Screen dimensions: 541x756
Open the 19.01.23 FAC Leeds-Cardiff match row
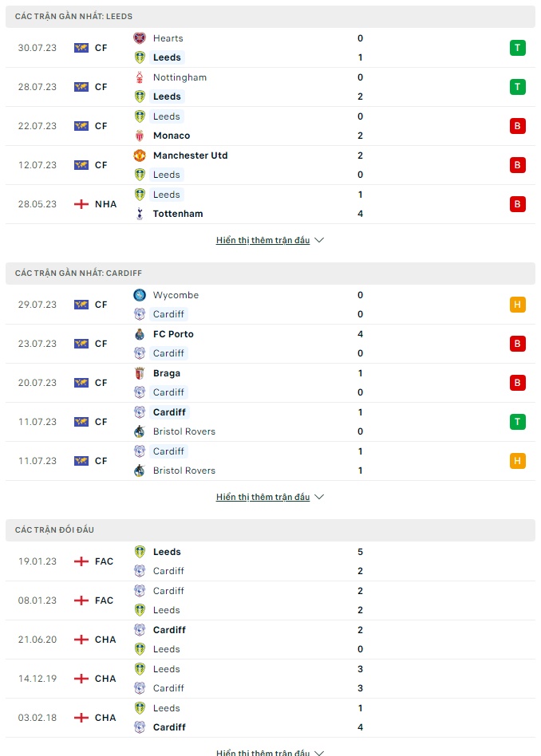click(x=270, y=561)
